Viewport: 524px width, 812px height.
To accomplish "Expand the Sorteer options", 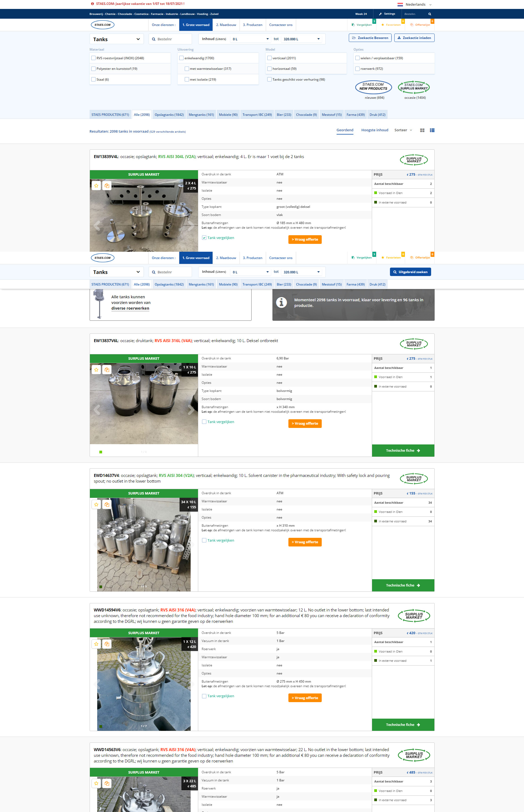I will pos(403,130).
